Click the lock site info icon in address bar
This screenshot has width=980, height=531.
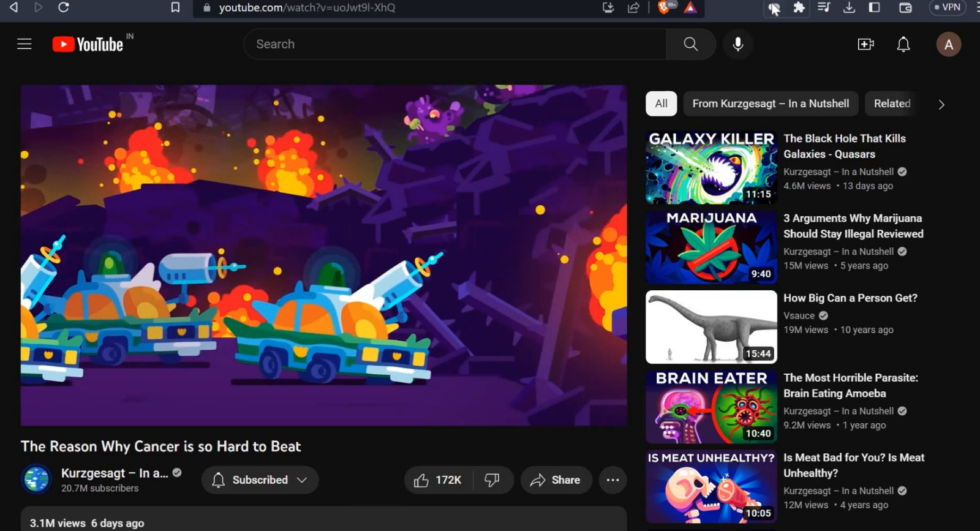click(x=206, y=7)
